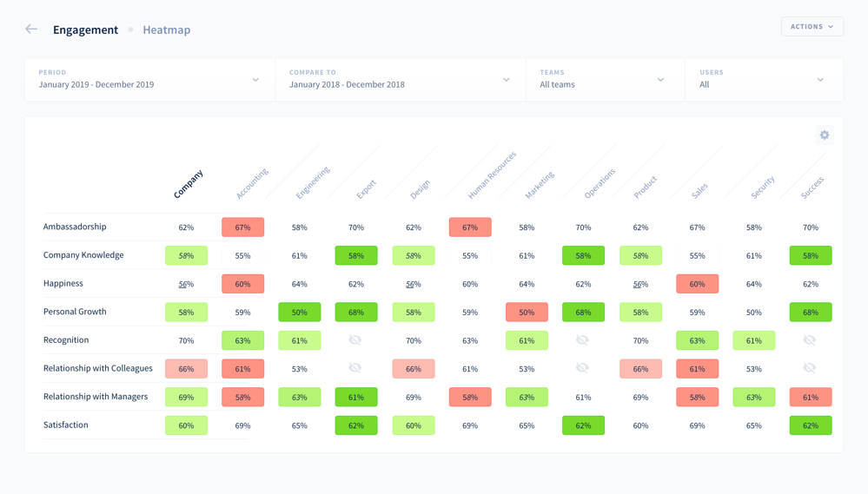Expand the Period date range dropdown
Image resolution: width=868 pixels, height=494 pixels.
(x=149, y=80)
